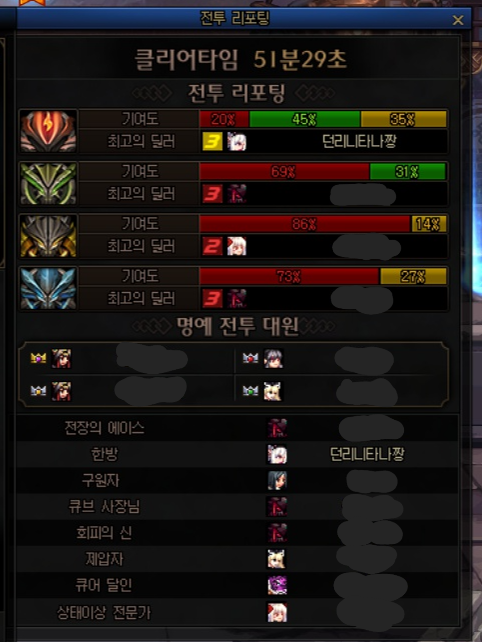This screenshot has height=642, width=482.
Task: Click the gold boss mask icon
Action: coord(48,236)
